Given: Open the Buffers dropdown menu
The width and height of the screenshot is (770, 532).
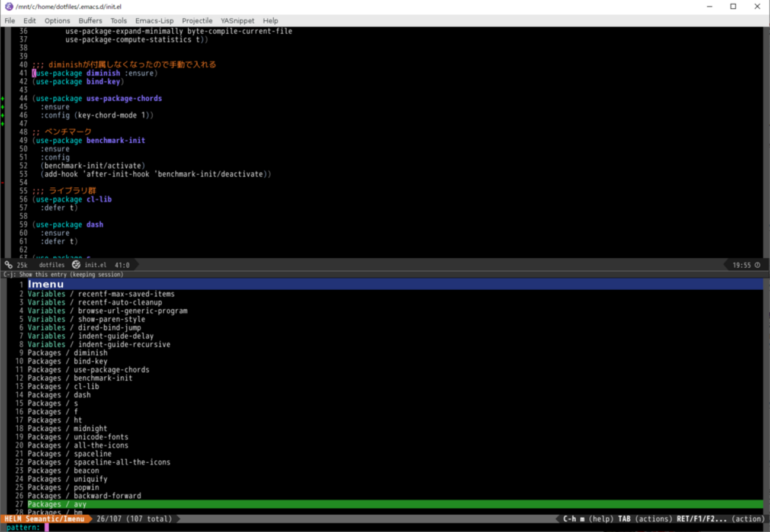Looking at the screenshot, I should click(x=90, y=21).
